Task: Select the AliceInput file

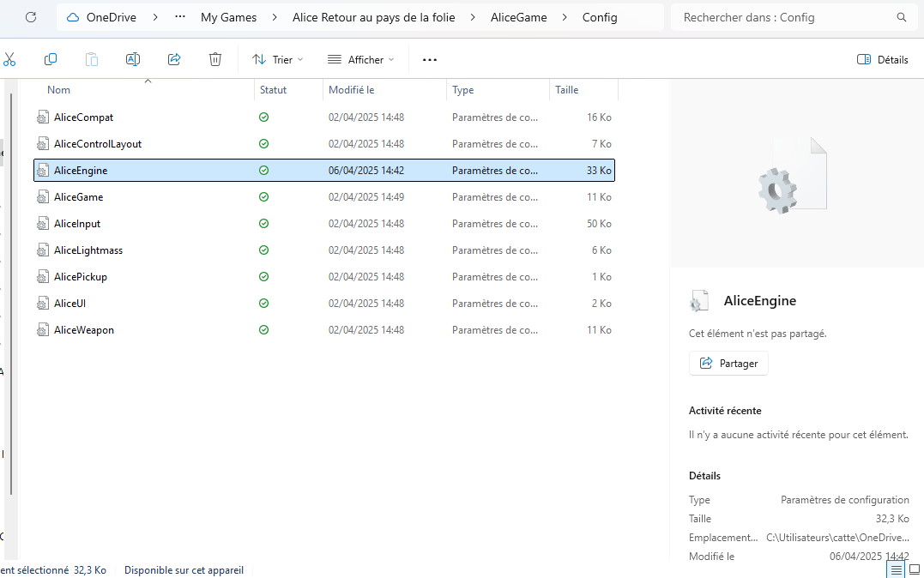Action: (x=77, y=224)
